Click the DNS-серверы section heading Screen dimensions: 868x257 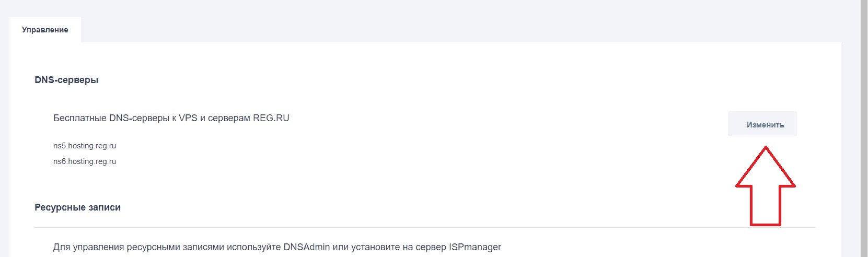[66, 80]
